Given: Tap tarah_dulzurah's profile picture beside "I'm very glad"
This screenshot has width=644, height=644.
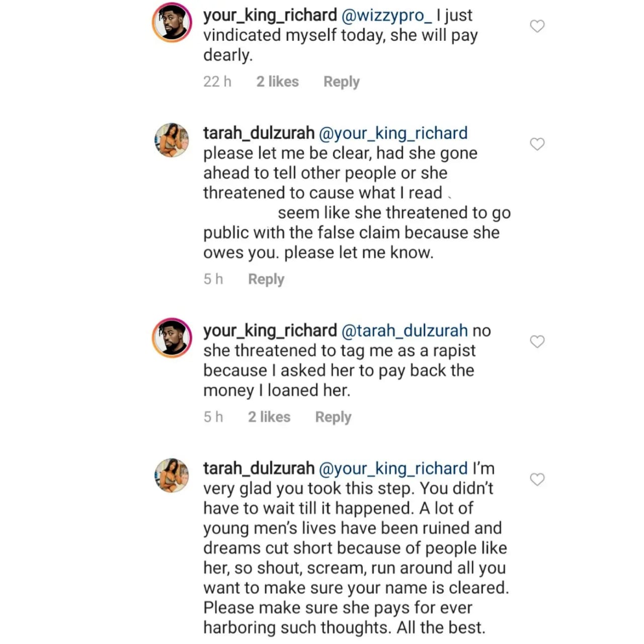Looking at the screenshot, I should pyautogui.click(x=172, y=475).
